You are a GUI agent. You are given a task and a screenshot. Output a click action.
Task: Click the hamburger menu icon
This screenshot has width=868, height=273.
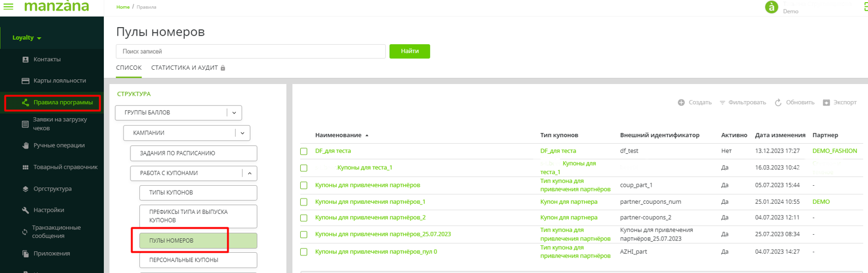pyautogui.click(x=9, y=7)
